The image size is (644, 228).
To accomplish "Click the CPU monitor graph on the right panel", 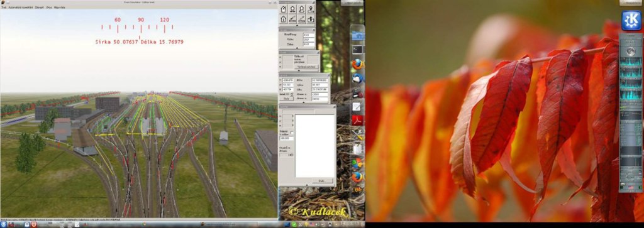I will point(631,62).
